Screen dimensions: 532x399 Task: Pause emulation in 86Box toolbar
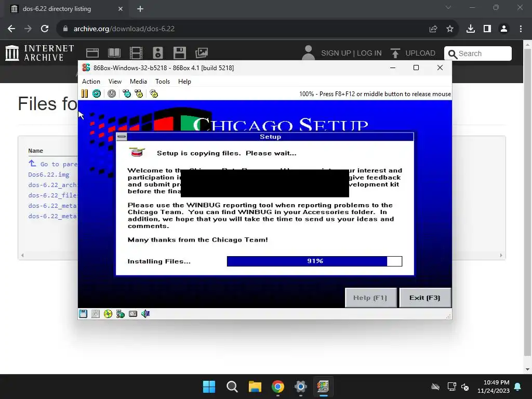pos(85,94)
